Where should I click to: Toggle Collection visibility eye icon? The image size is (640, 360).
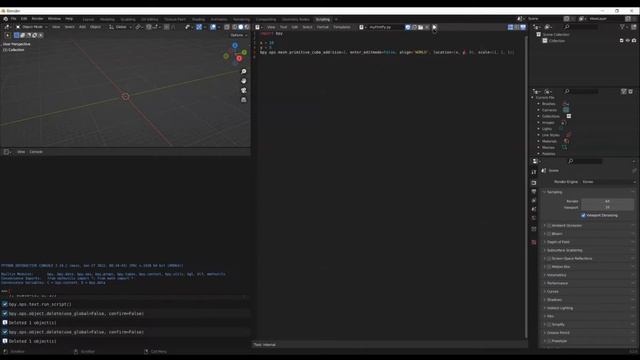[x=628, y=40]
